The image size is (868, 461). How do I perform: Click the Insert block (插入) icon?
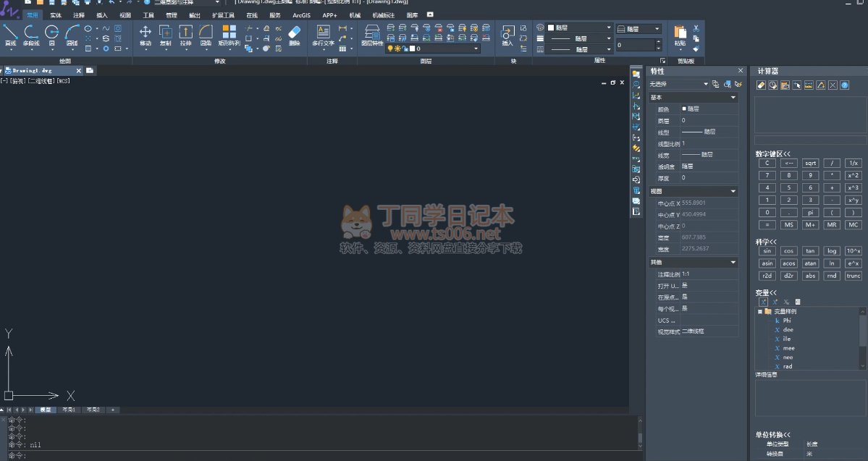click(x=507, y=35)
